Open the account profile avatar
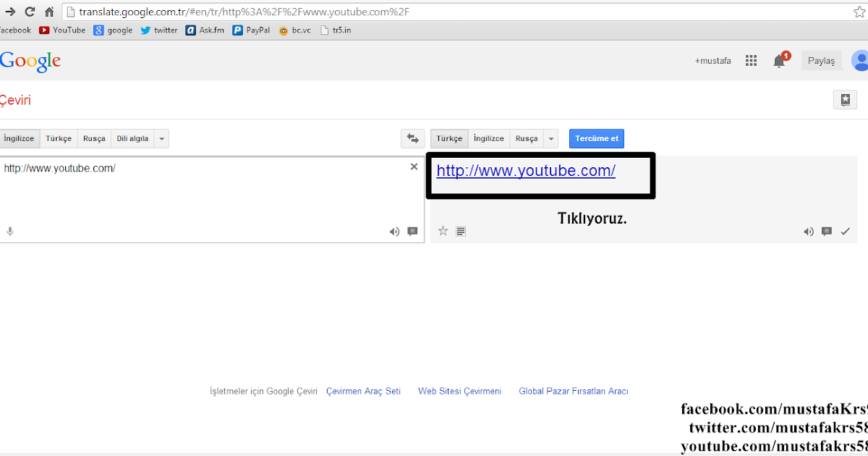868x456 pixels. pos(860,61)
